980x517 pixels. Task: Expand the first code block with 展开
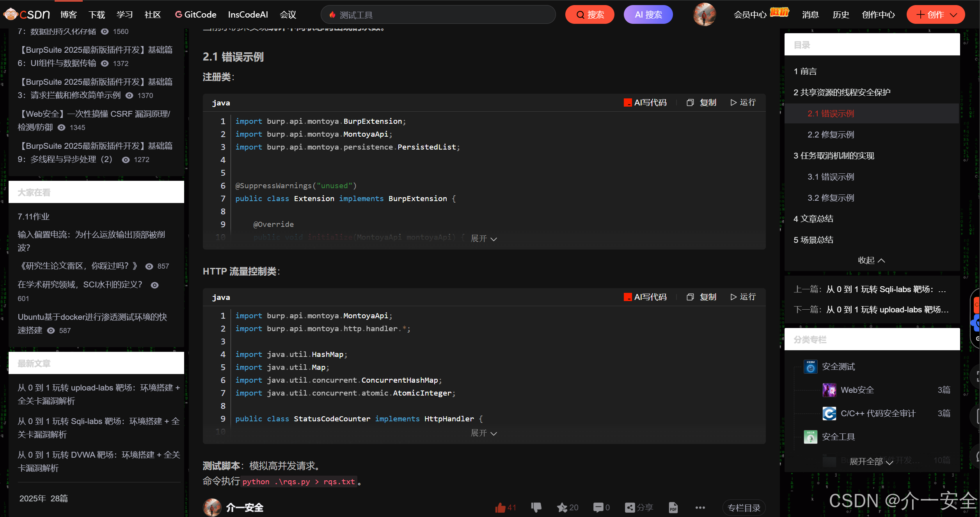click(483, 239)
